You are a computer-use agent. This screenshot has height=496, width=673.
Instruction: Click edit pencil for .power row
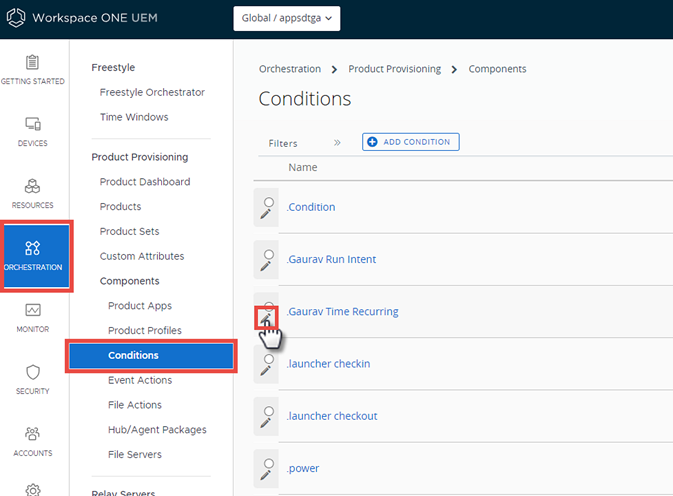[x=266, y=475]
